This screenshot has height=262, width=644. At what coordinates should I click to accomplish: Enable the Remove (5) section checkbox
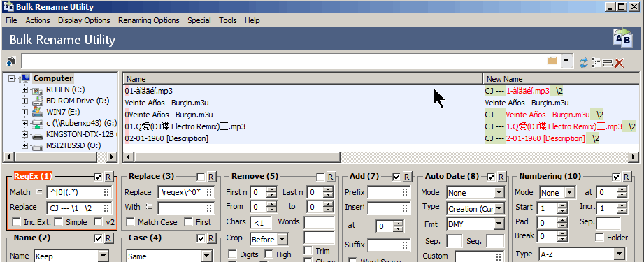321,177
